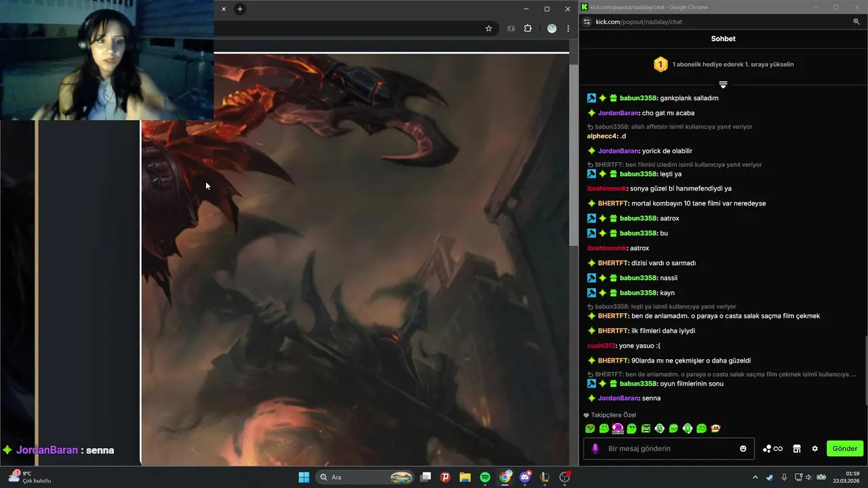This screenshot has width=868, height=488.
Task: Open the emoji picker smiley in the message box
Action: 743,449
